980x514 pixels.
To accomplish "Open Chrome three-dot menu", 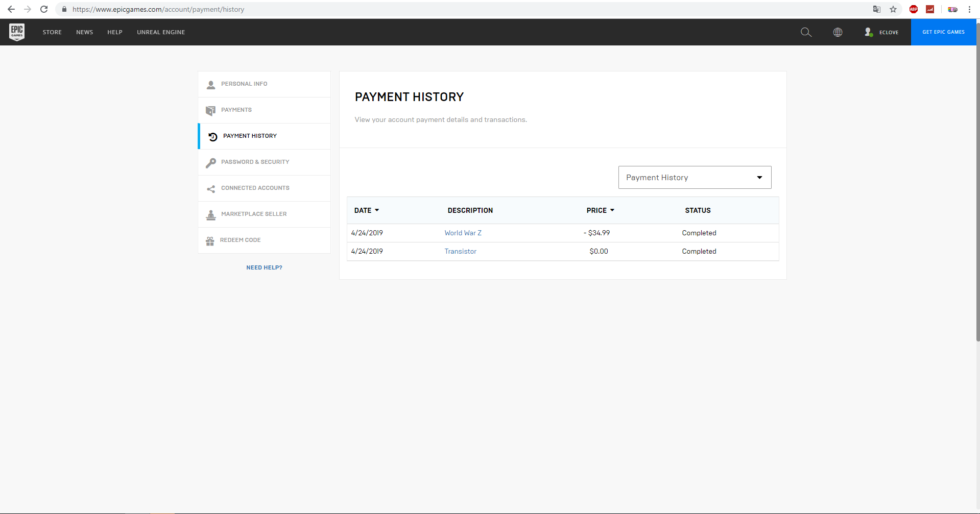I will coord(969,9).
